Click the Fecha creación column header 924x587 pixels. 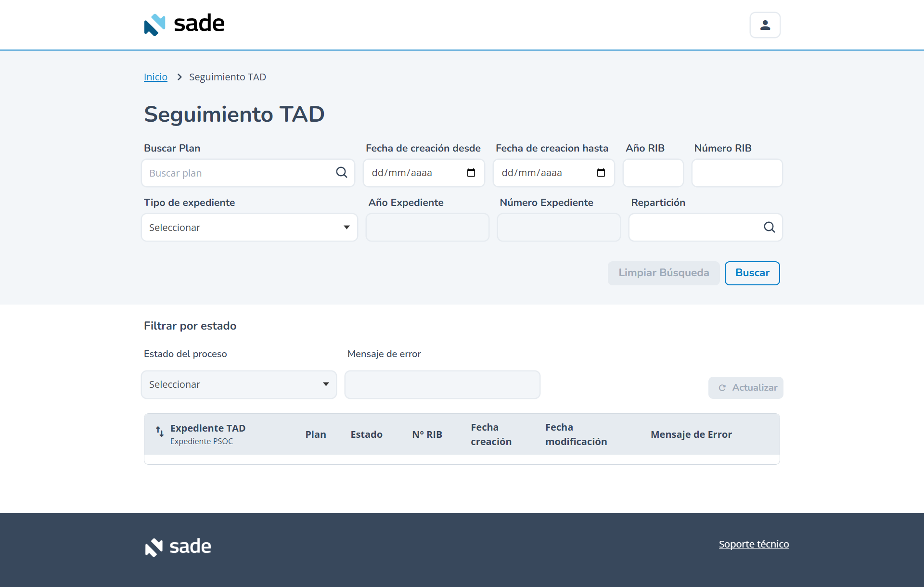491,434
